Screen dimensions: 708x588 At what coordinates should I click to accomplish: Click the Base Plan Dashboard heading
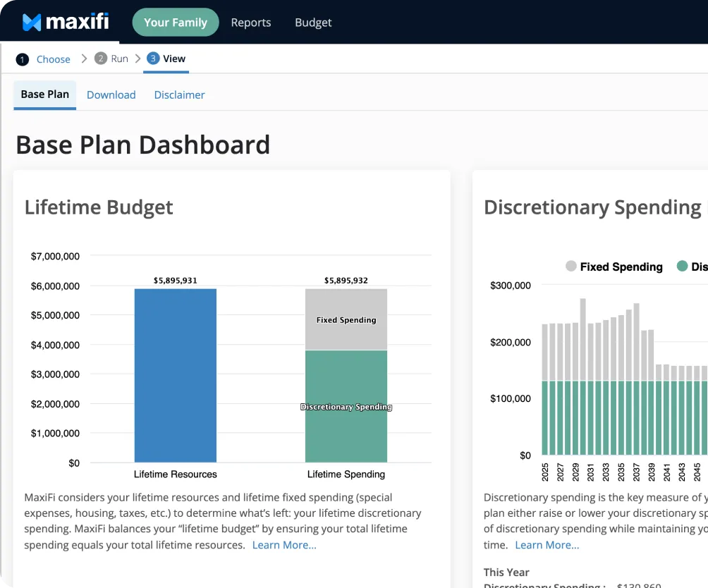tap(142, 145)
